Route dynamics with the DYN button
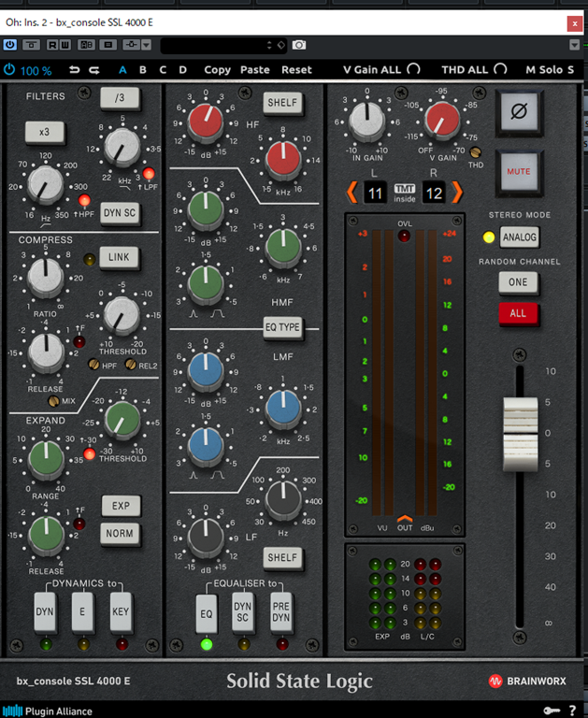 coord(45,612)
